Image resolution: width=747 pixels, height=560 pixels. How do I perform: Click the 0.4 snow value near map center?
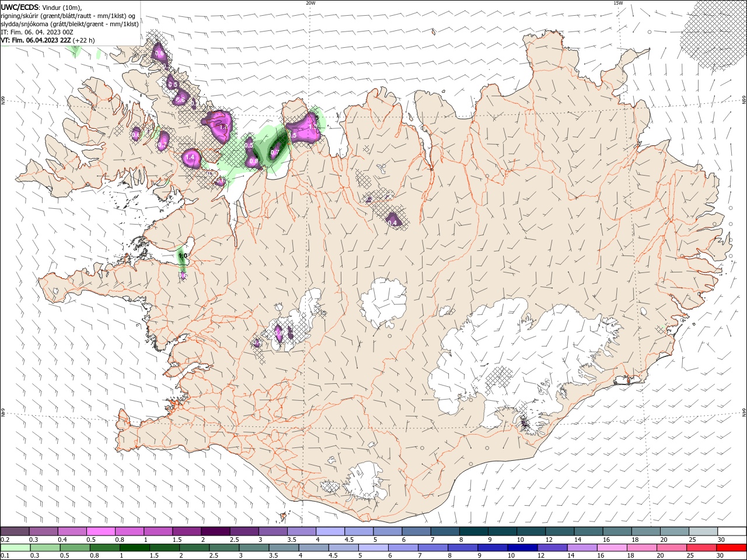pyautogui.click(x=392, y=223)
